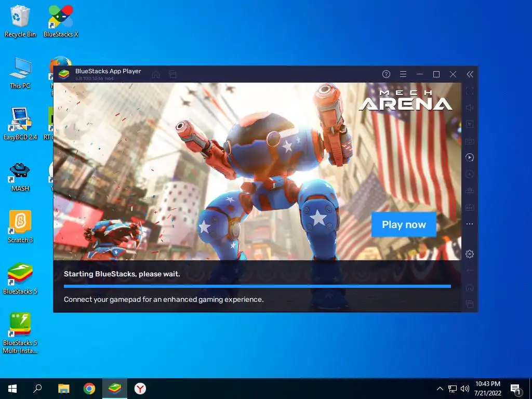Image resolution: width=532 pixels, height=399 pixels.
Task: Click the MECH ARENA logo banner
Action: click(406, 100)
